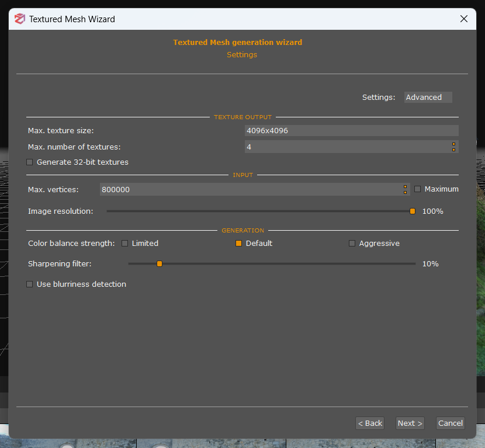485x448 pixels.
Task: Click the Max. vertices input field
Action: 250,189
